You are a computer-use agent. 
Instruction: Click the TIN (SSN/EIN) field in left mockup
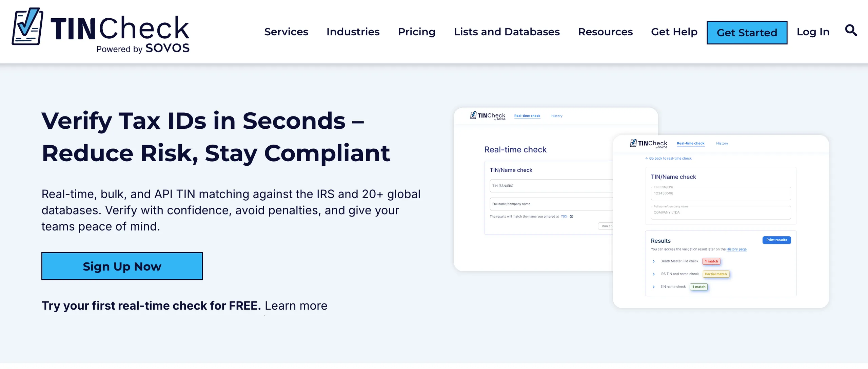pos(551,186)
